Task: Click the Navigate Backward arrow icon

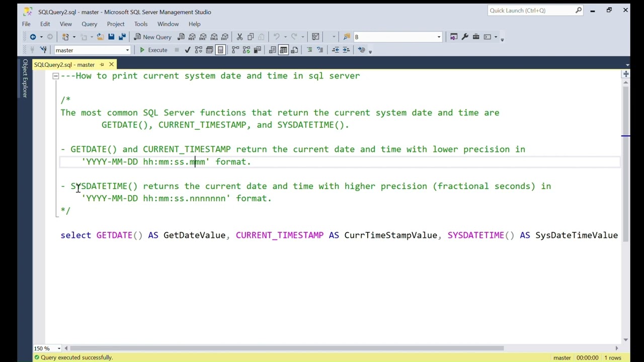Action: click(x=33, y=37)
